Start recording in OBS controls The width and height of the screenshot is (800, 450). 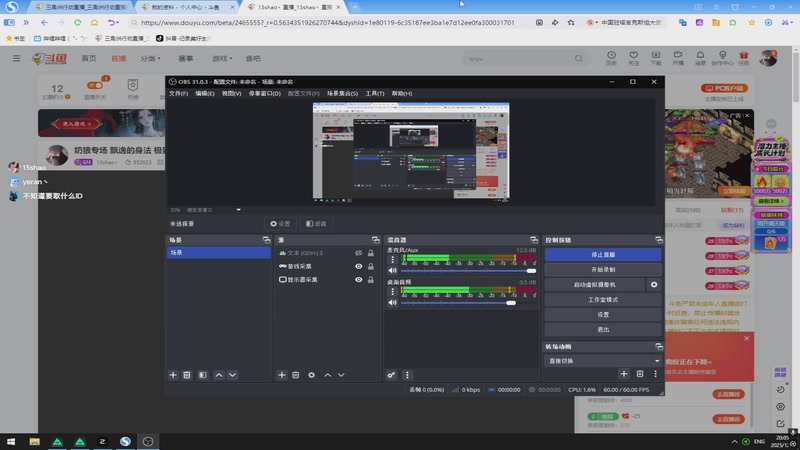click(603, 269)
